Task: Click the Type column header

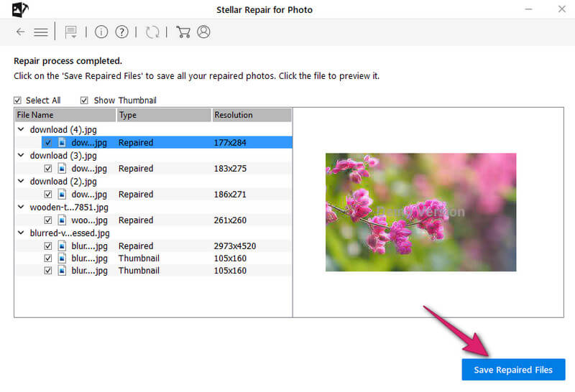Action: point(164,115)
